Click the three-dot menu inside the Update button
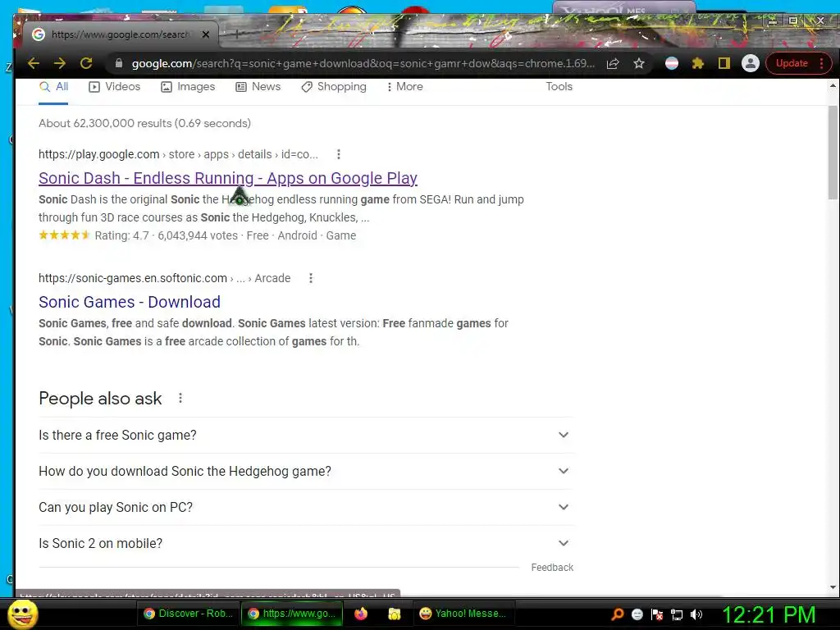Image resolution: width=840 pixels, height=630 pixels. pyautogui.click(x=821, y=63)
